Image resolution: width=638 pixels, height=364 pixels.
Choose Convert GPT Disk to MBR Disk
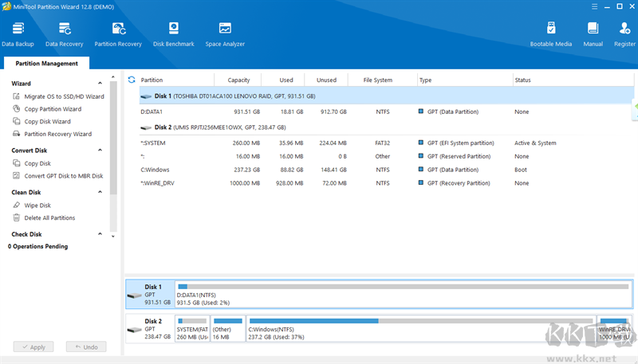pyautogui.click(x=63, y=176)
